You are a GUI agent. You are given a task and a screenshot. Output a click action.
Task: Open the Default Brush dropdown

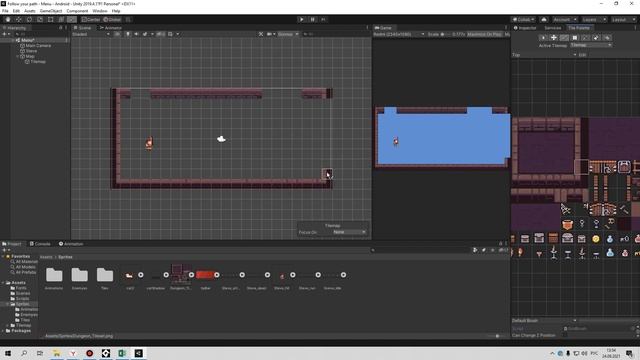coord(544,320)
